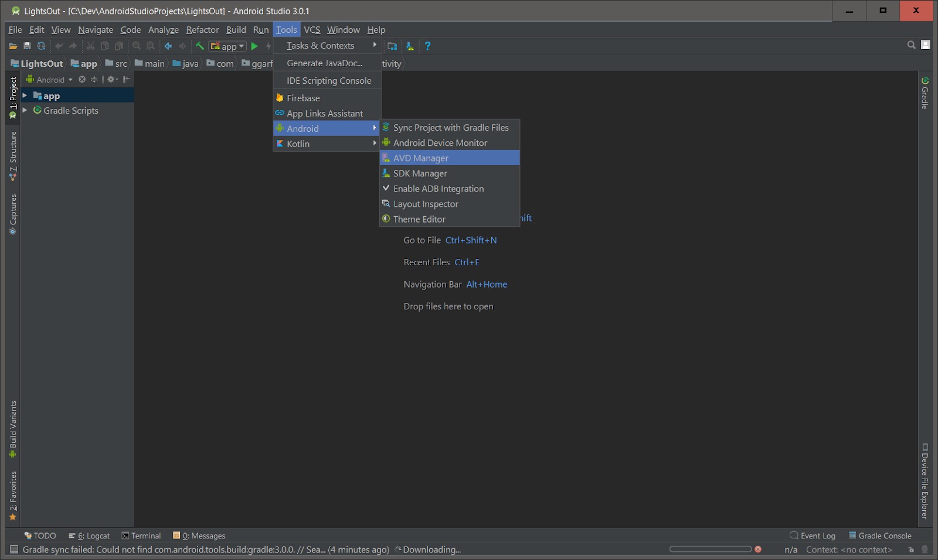Screen dimensions: 938x560
Task: Click the Save All toolbar icon
Action: [x=27, y=46]
